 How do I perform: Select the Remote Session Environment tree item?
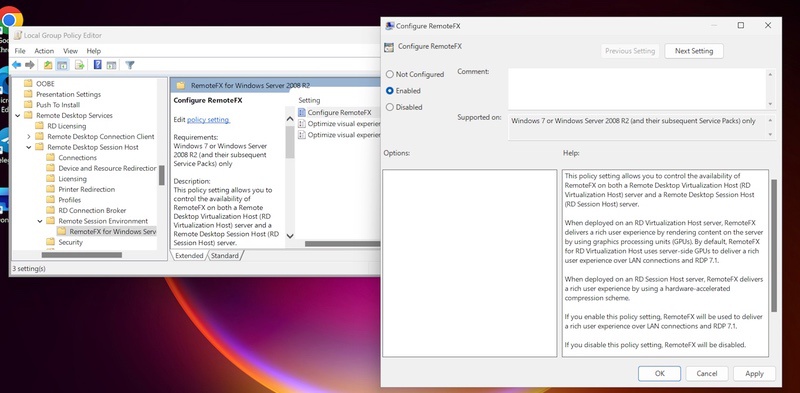[x=103, y=221]
